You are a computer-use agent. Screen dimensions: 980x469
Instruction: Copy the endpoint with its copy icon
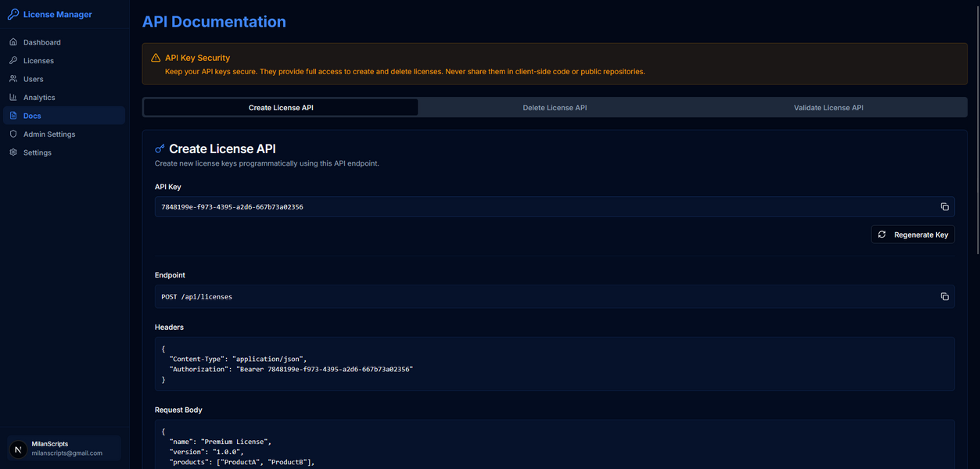tap(944, 296)
